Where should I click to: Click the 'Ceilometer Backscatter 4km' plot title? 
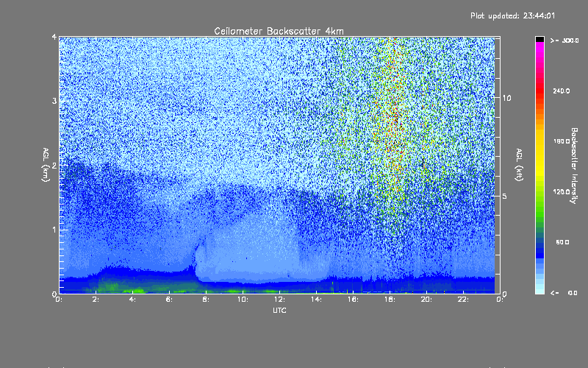point(279,31)
